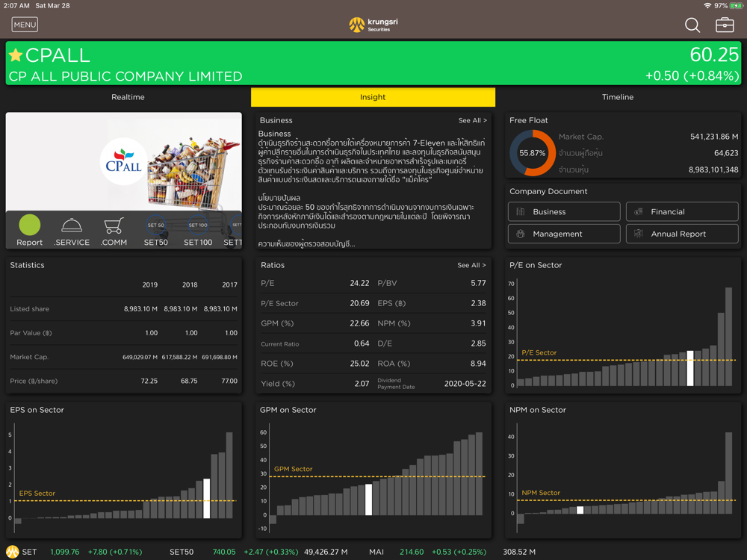Image resolution: width=747 pixels, height=560 pixels.
Task: Tap the P/E Sector dashed line label
Action: pyautogui.click(x=539, y=353)
